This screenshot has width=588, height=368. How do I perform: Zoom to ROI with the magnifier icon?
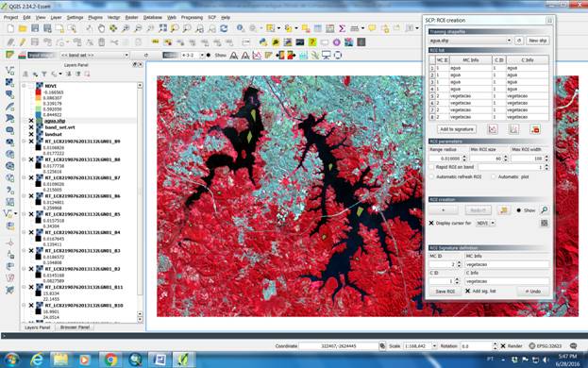(x=544, y=210)
